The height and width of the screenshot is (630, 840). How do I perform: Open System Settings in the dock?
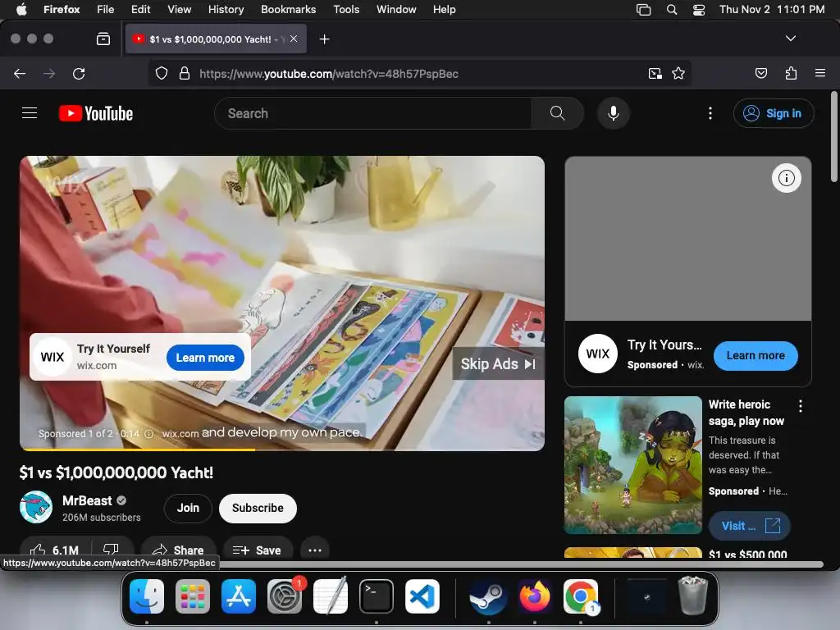pos(285,596)
